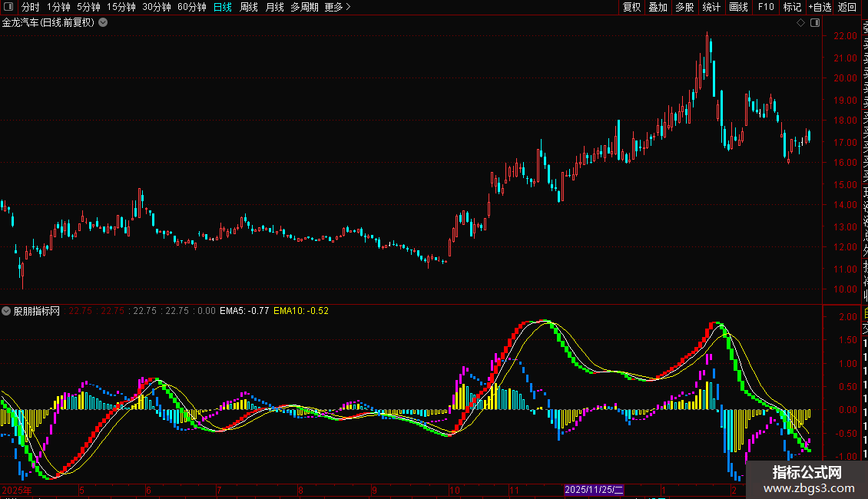Click the 叠加 overlay button
This screenshot has height=499, width=868.
click(x=658, y=7)
